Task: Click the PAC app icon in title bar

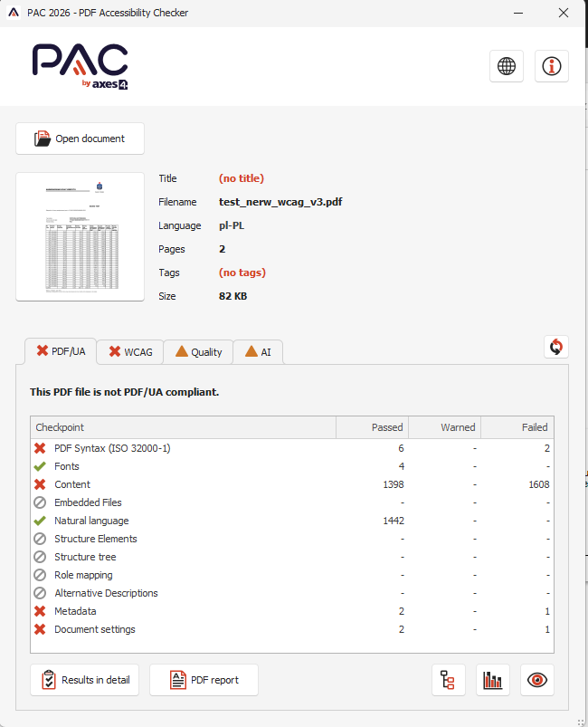Action: pos(14,13)
